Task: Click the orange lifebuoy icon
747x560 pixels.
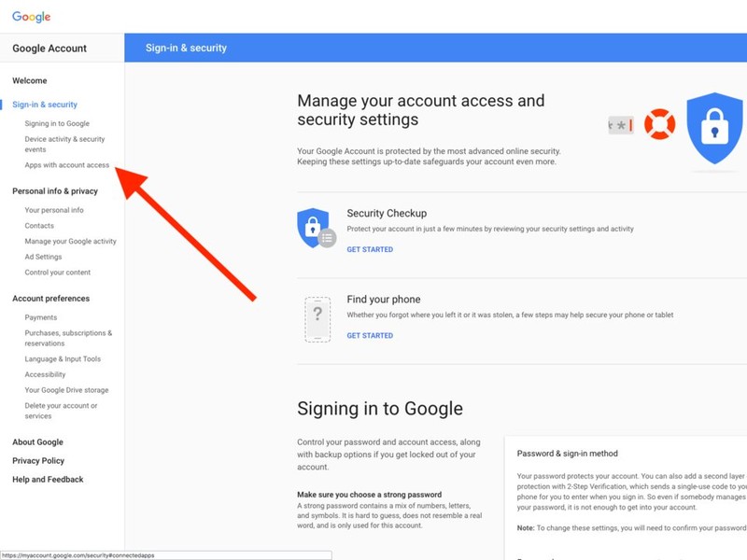Action: 660,124
